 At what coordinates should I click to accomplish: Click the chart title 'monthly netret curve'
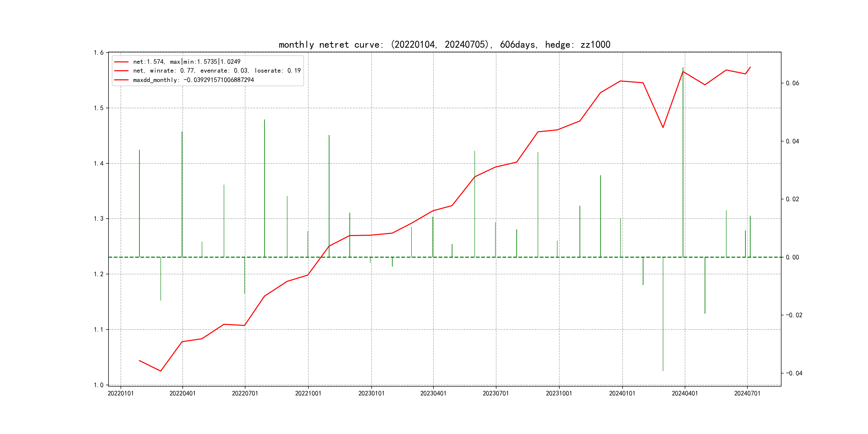444,44
